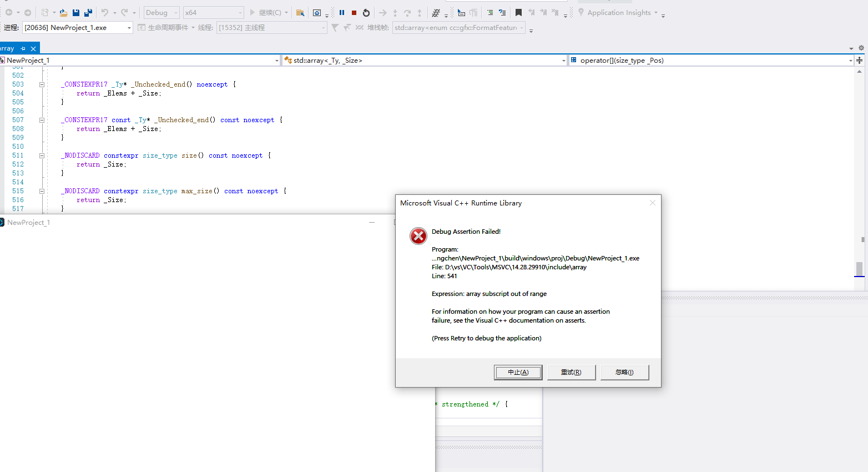Open the Application Insights dropdown arrow
Viewport: 868px width, 472px height.
pyautogui.click(x=656, y=13)
